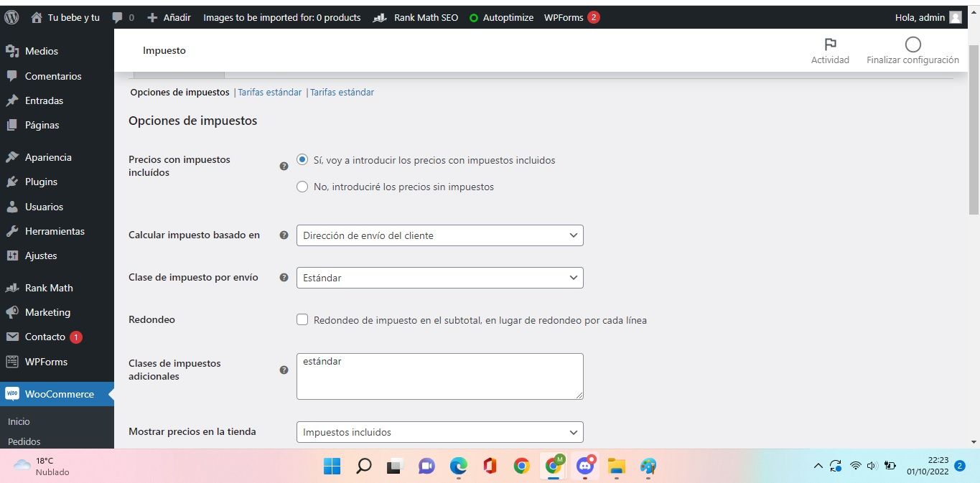Open Microsoft Edge from the taskbar
Image resolution: width=980 pixels, height=483 pixels.
pos(458,466)
